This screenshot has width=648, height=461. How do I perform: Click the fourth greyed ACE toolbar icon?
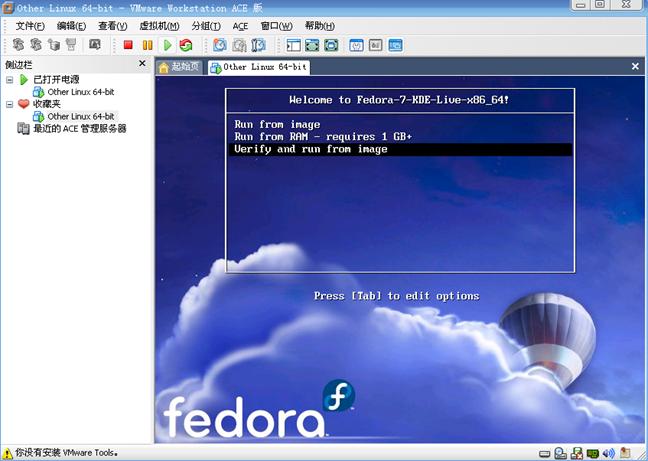point(71,44)
